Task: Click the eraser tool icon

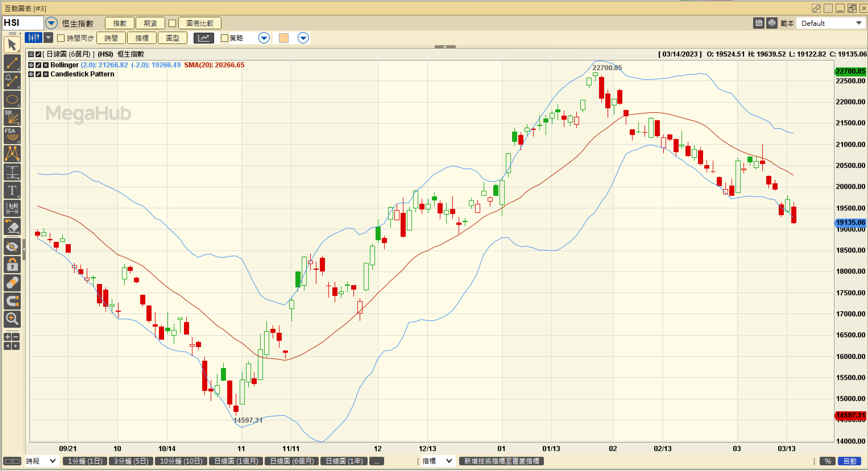Action: point(12,227)
